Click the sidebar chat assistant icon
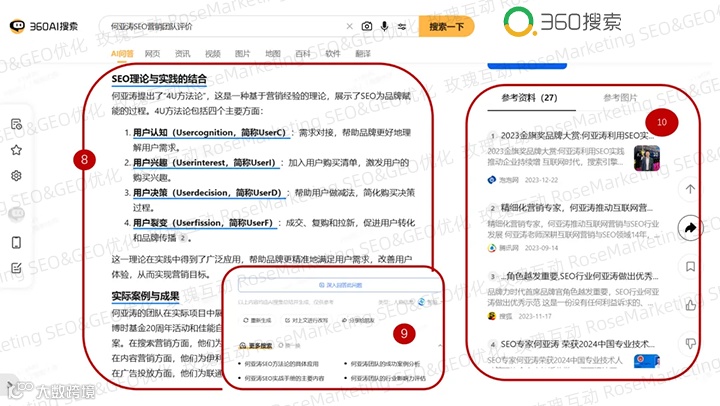 [17, 214]
